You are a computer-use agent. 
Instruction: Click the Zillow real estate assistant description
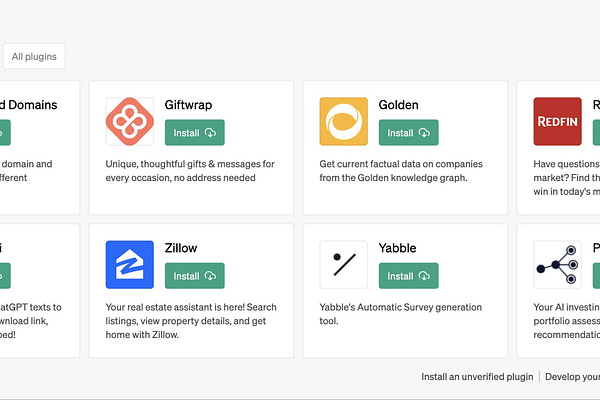click(x=191, y=321)
